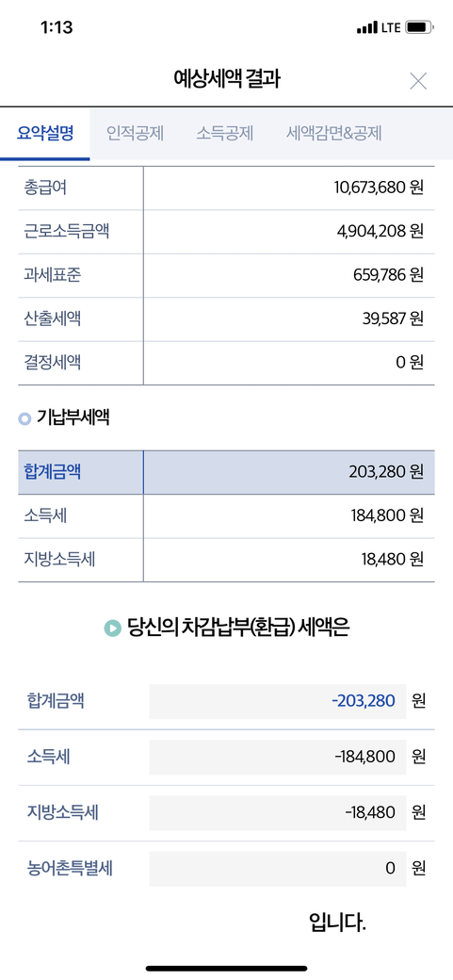
Task: Select the 요약설명 tab
Action: tap(45, 133)
